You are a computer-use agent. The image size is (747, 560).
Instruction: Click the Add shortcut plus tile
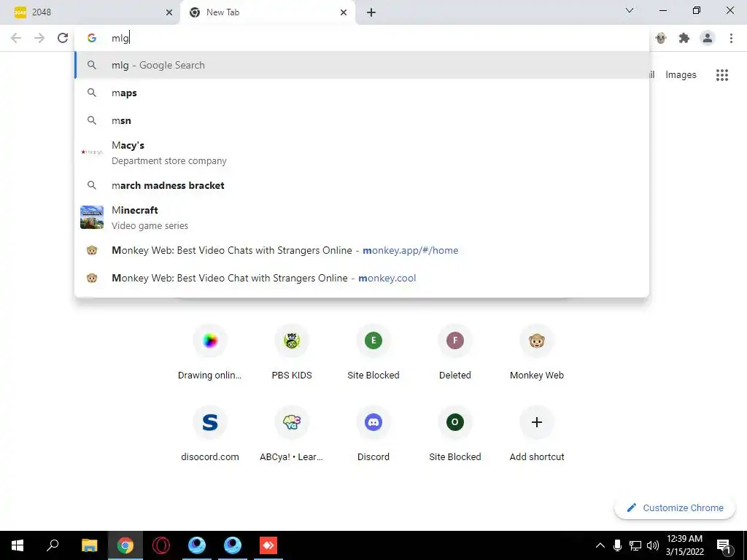tap(537, 435)
